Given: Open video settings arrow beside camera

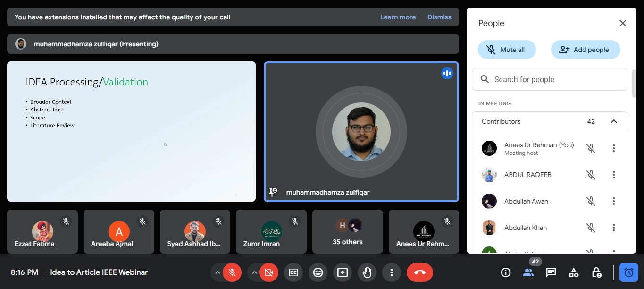Looking at the screenshot, I should coord(254,272).
